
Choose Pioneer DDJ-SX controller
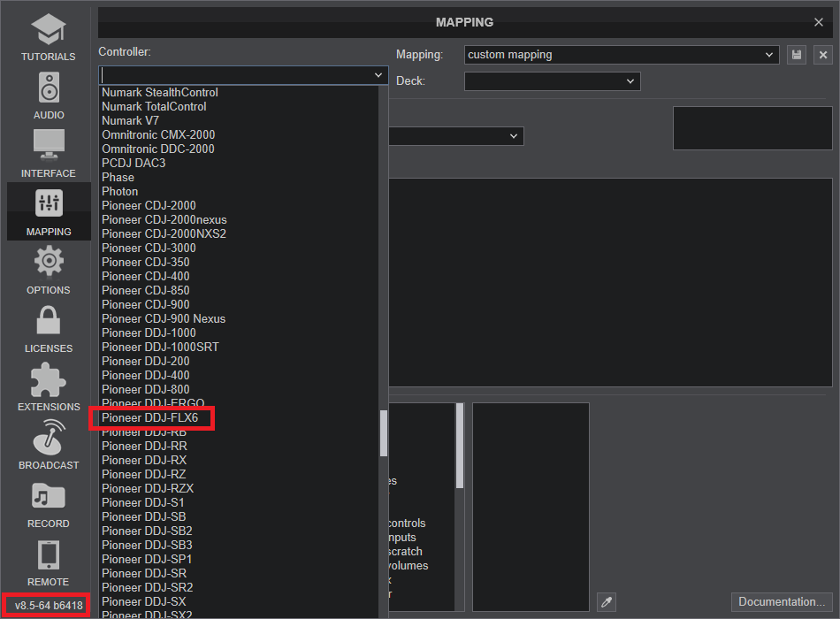(x=143, y=602)
